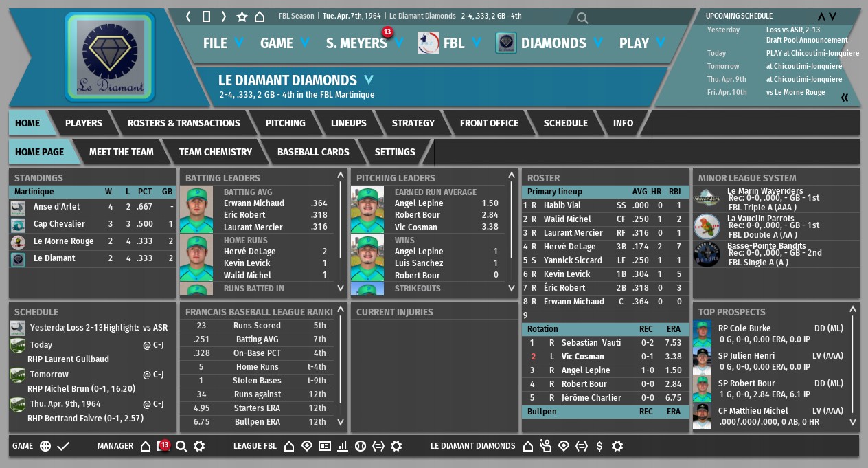Click the Le Diamant link in Standings
The width and height of the screenshot is (868, 468).
pyautogui.click(x=54, y=258)
